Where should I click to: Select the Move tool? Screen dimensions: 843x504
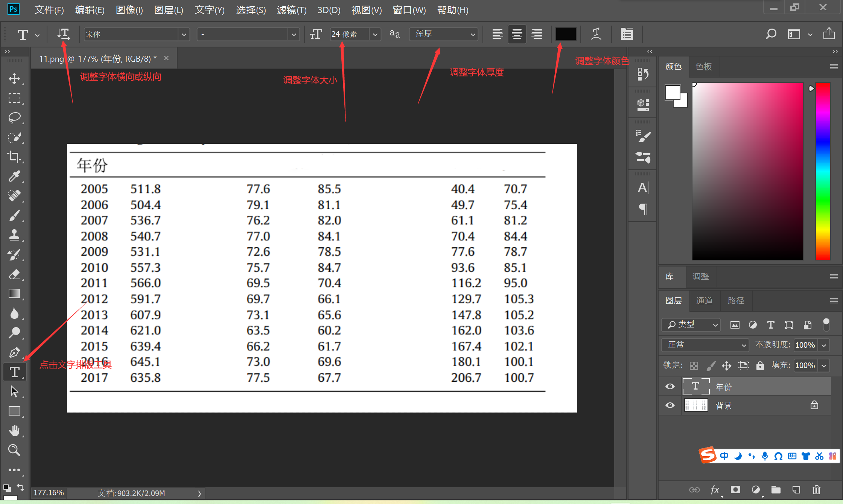(14, 79)
